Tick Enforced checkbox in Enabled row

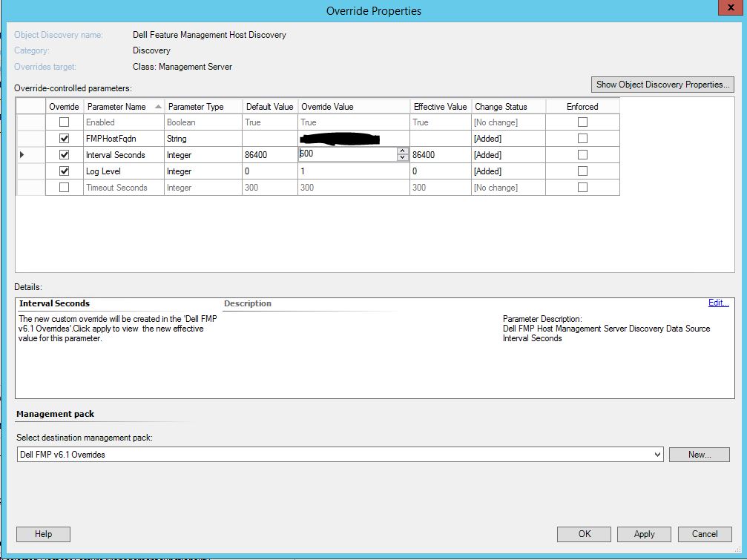[582, 122]
